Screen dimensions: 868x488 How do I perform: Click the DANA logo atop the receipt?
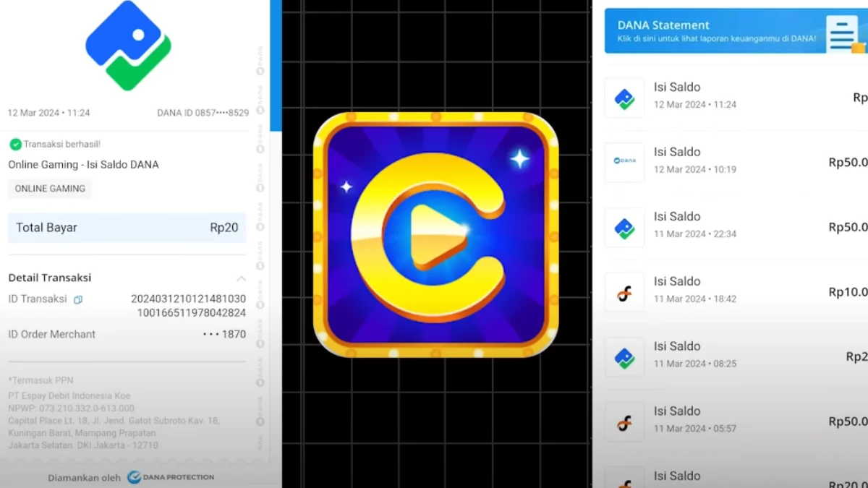(128, 45)
